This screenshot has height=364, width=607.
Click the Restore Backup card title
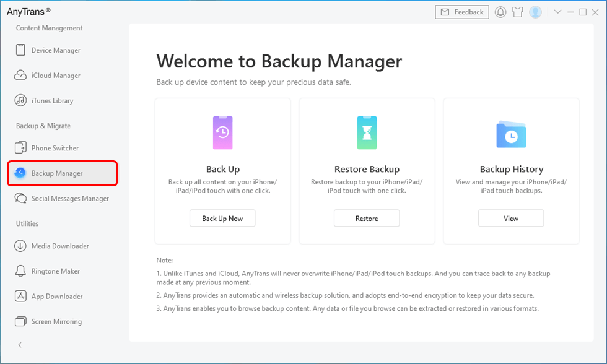(367, 169)
